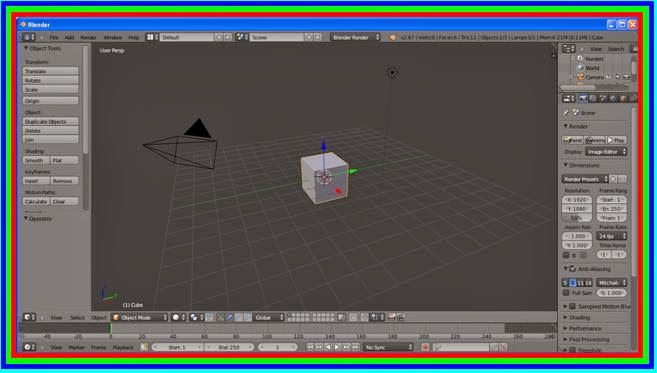Image resolution: width=657 pixels, height=373 pixels.
Task: Click Camera object icon in outliner
Action: pos(581,77)
